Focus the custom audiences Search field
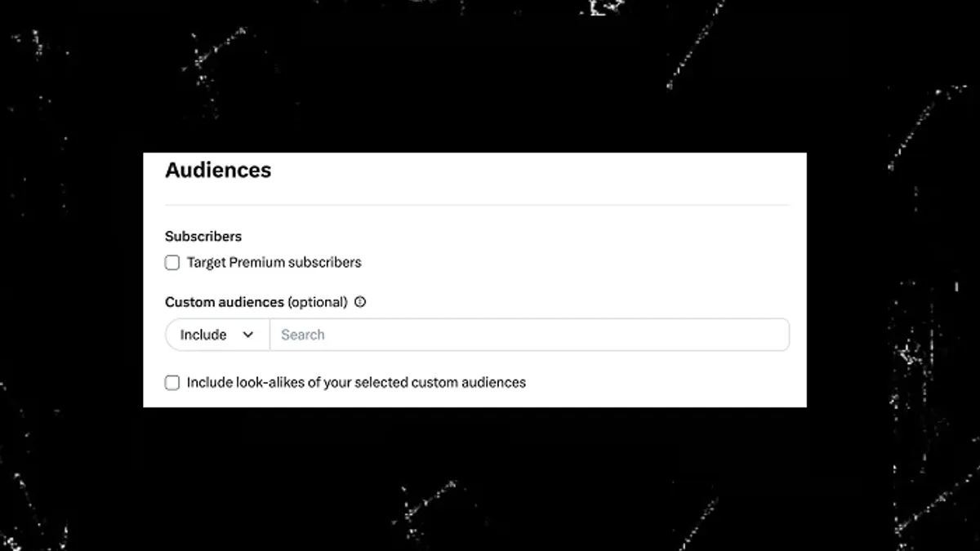Image resolution: width=980 pixels, height=551 pixels. (x=529, y=335)
